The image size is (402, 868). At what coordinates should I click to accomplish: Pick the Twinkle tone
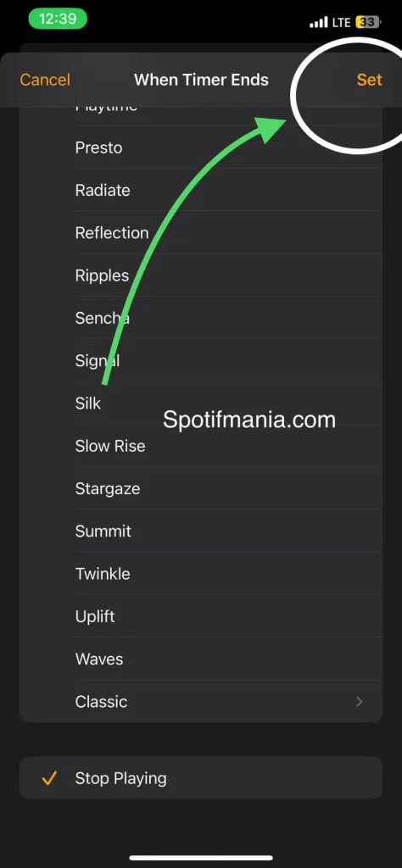pos(201,574)
